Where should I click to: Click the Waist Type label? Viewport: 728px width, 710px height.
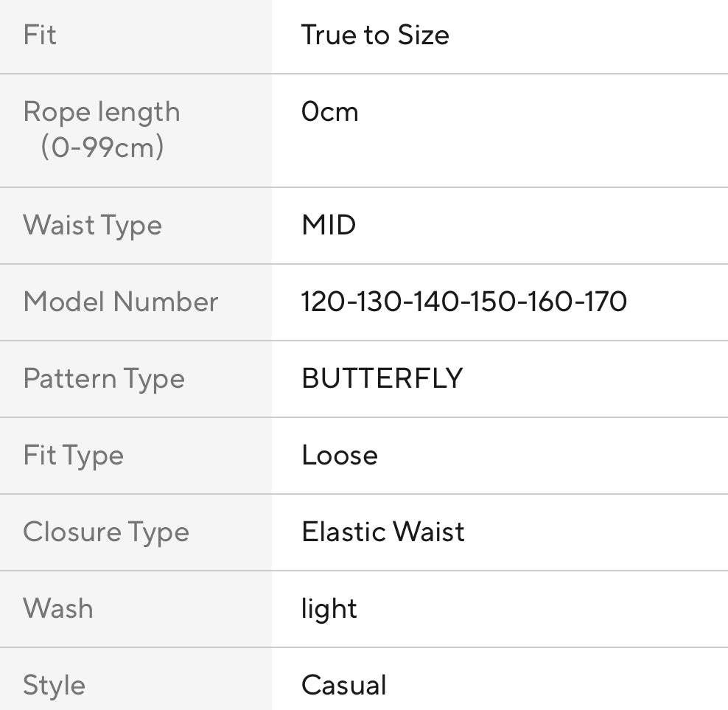tap(92, 225)
